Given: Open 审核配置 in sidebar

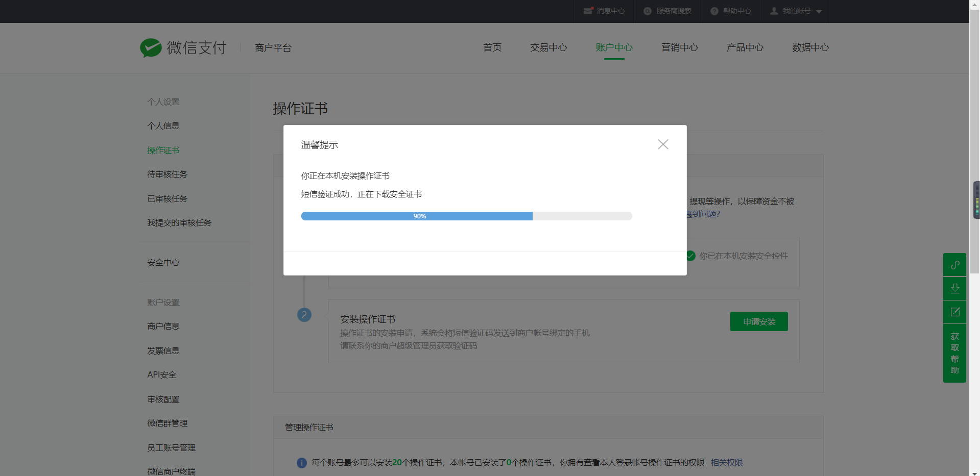Looking at the screenshot, I should tap(163, 399).
